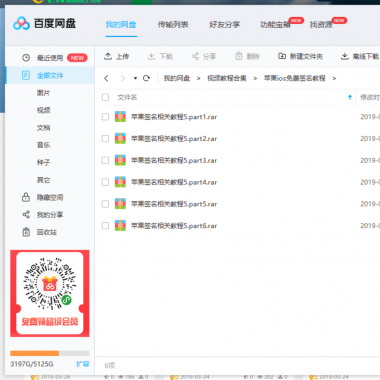Image resolution: width=380 pixels, height=380 pixels.
Task: Show the 视频 category
Action: (x=43, y=110)
